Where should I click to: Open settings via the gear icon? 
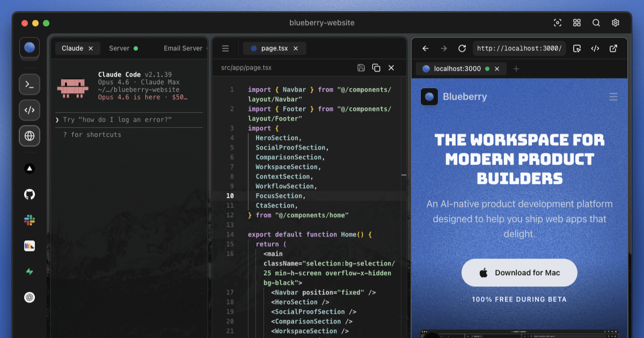615,23
